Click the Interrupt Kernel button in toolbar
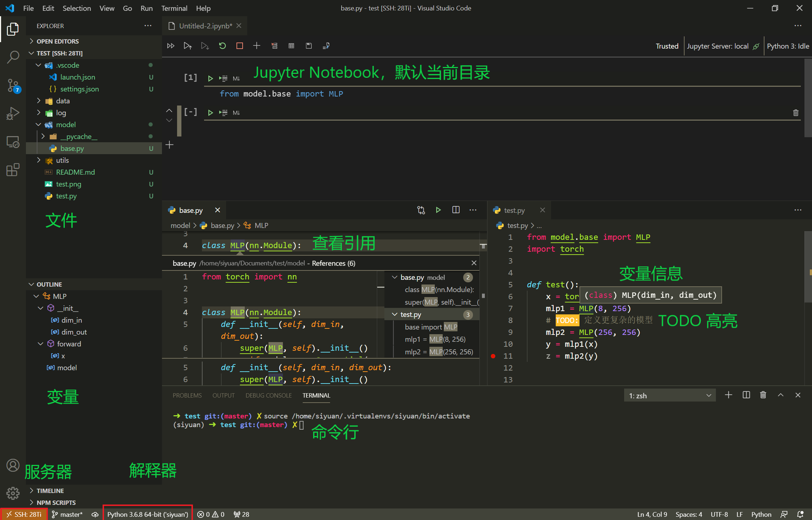812x520 pixels. coord(239,46)
